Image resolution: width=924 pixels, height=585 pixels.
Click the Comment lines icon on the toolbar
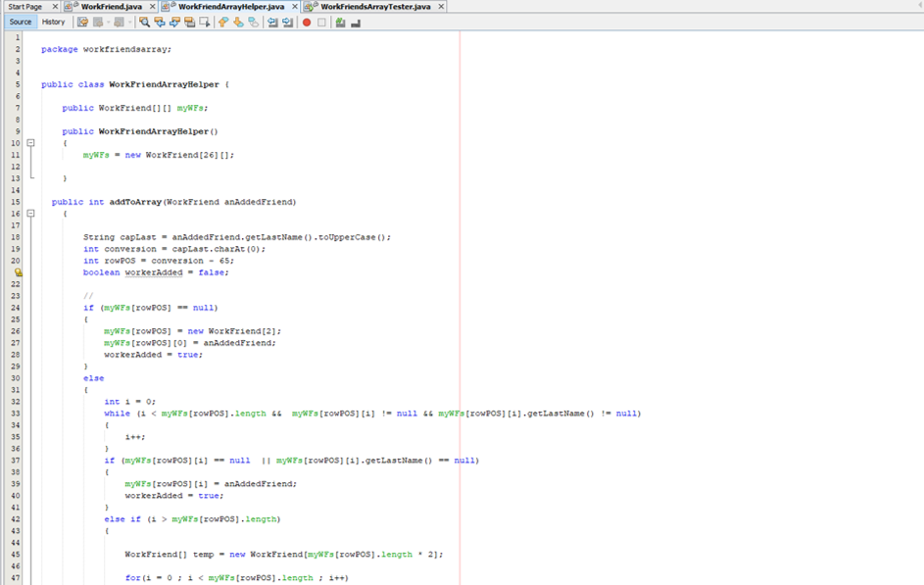point(339,22)
